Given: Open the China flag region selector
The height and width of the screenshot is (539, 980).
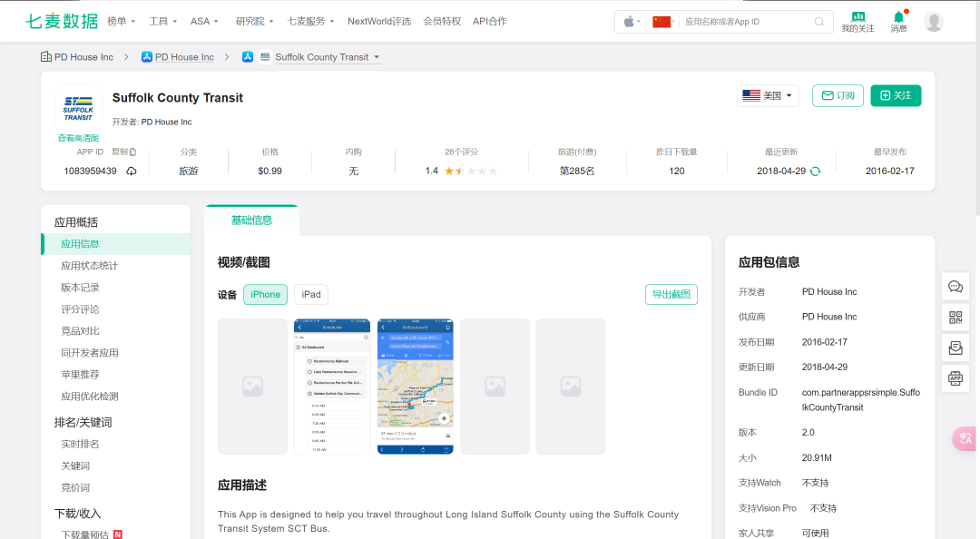Looking at the screenshot, I should tap(663, 22).
